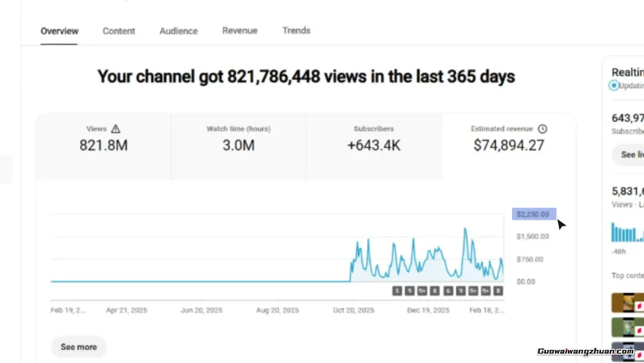Select the Subscribers +643.4K metric card
Screen dimensions: 644x363
pyautogui.click(x=374, y=138)
